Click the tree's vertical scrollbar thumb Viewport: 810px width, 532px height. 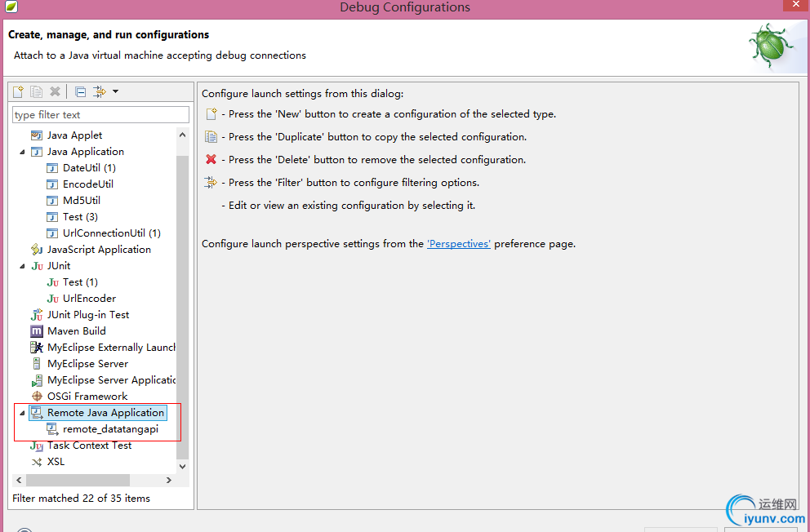point(182,307)
